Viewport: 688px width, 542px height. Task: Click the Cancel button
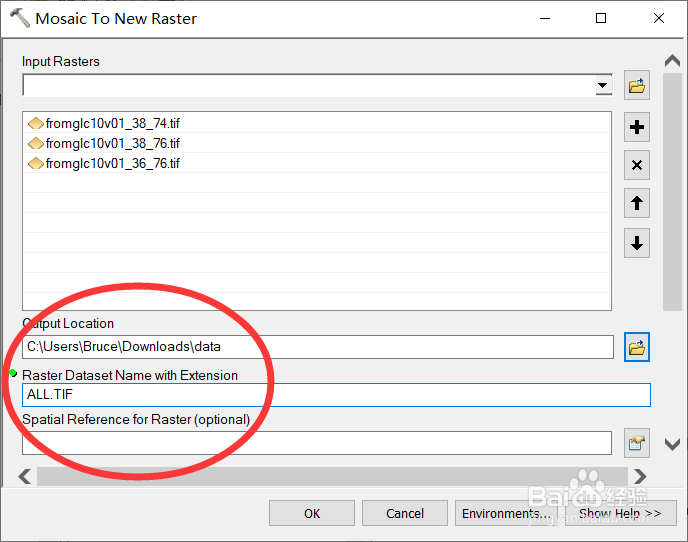pyautogui.click(x=405, y=513)
